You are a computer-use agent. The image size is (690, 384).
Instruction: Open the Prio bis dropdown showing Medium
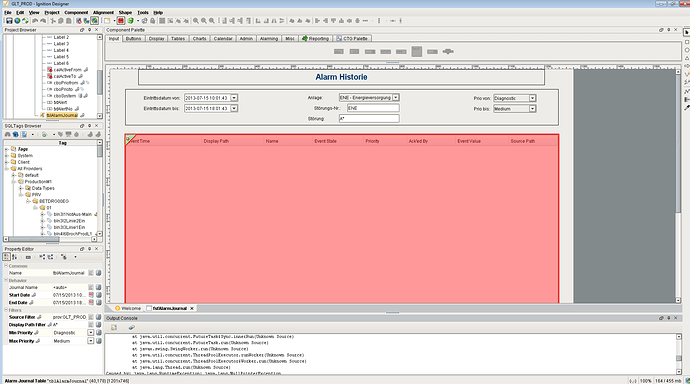(532, 109)
